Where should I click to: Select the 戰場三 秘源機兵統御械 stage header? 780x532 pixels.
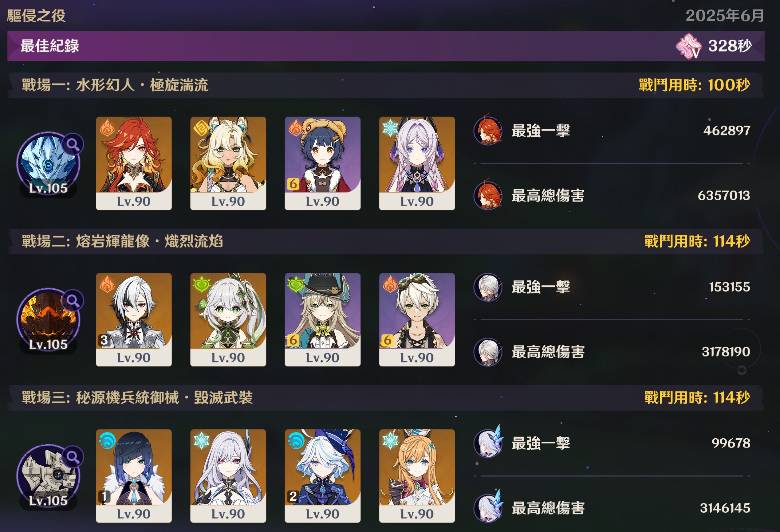pyautogui.click(x=386, y=398)
